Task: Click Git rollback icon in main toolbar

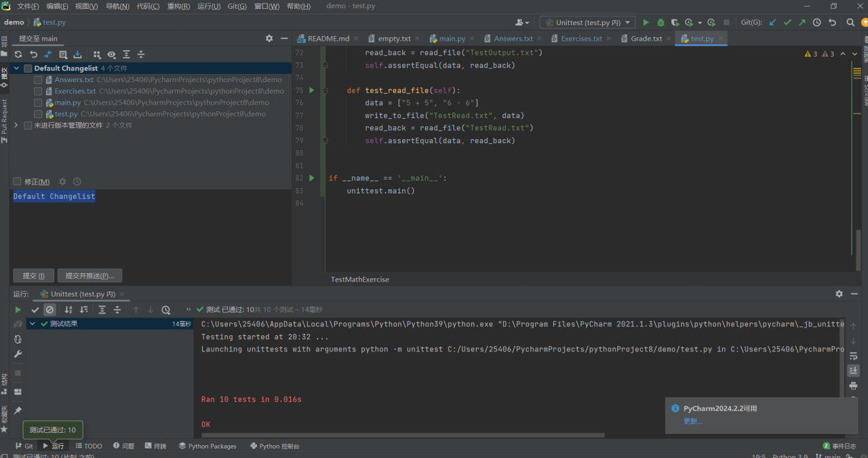Action: point(831,22)
